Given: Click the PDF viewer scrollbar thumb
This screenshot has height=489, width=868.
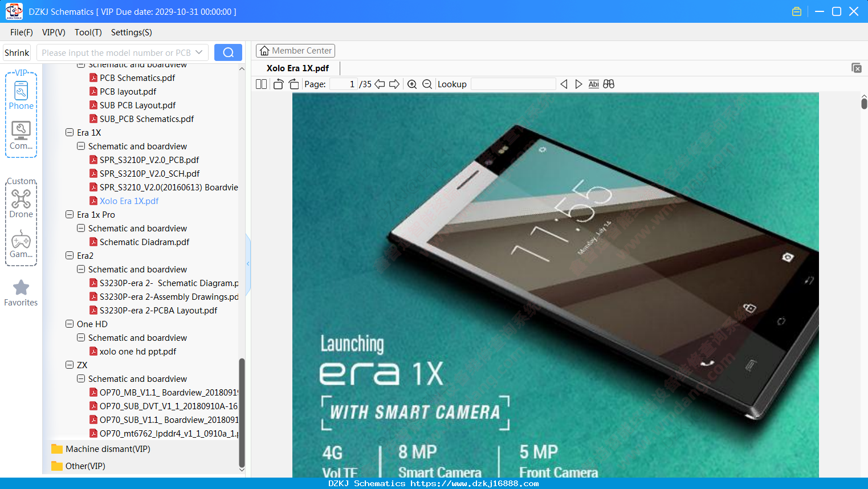Looking at the screenshot, I should (864, 103).
